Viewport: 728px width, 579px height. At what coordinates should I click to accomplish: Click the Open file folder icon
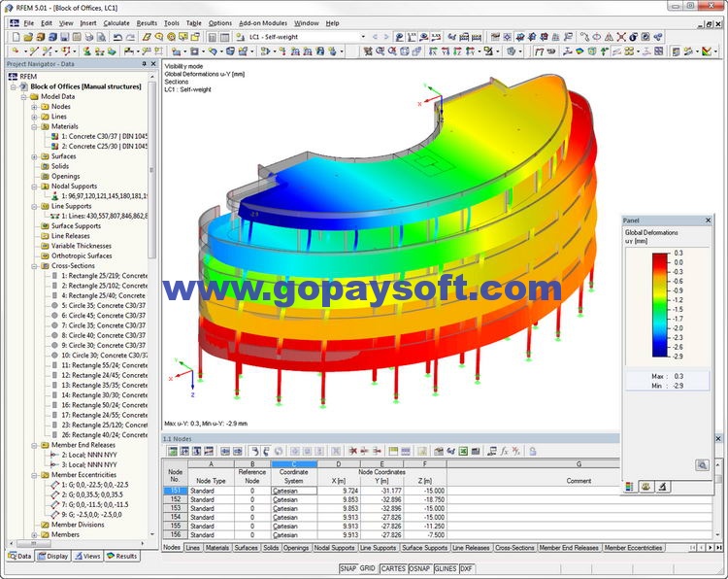(x=28, y=37)
